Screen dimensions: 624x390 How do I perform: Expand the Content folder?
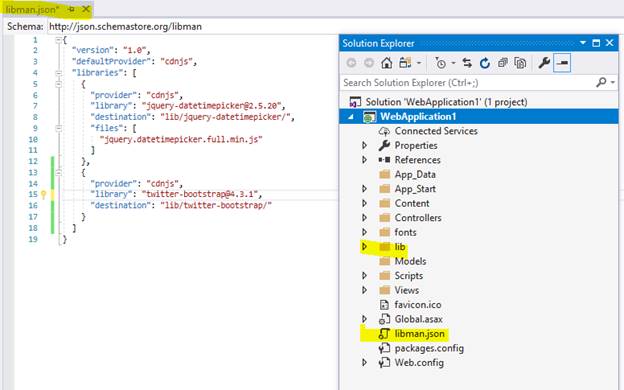click(364, 203)
